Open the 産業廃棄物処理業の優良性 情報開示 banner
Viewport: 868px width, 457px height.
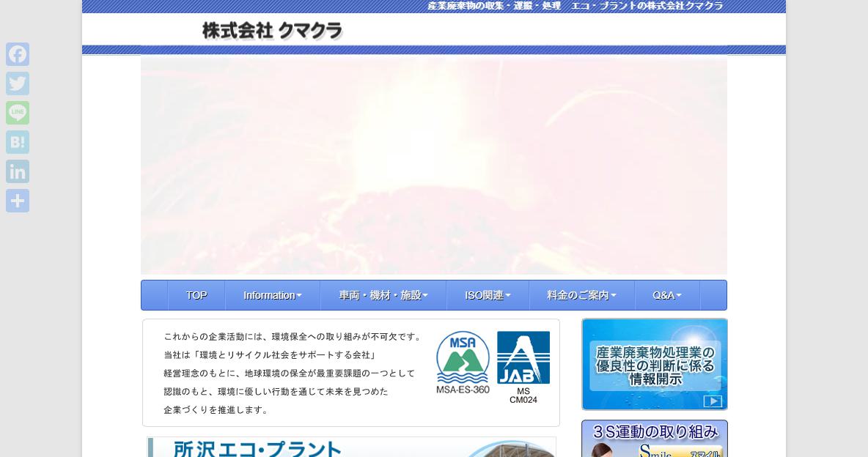point(655,364)
